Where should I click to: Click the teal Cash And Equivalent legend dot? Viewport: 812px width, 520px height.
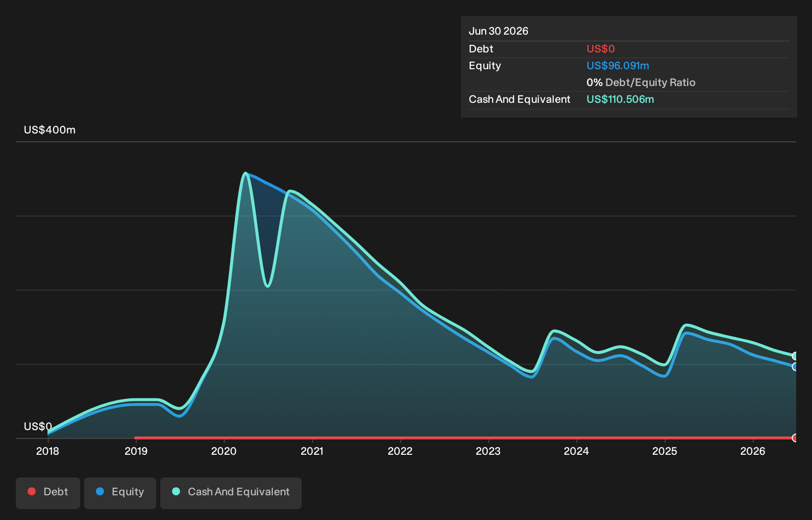tap(176, 491)
